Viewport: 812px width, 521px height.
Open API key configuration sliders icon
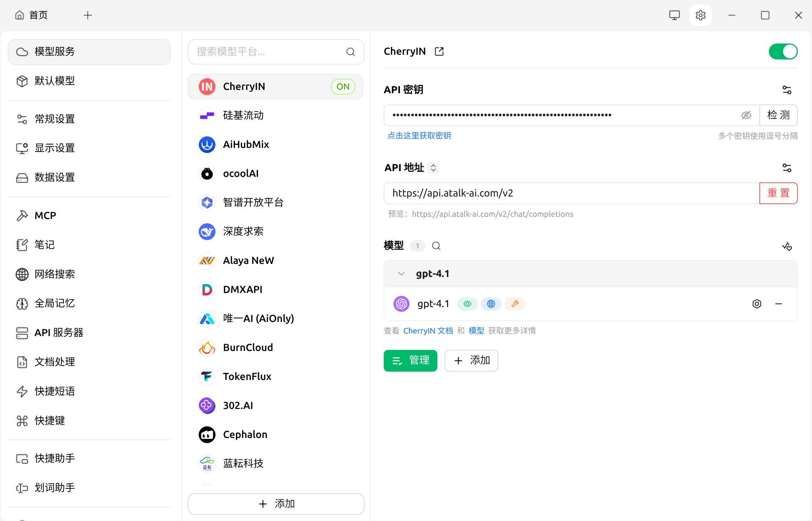[787, 90]
